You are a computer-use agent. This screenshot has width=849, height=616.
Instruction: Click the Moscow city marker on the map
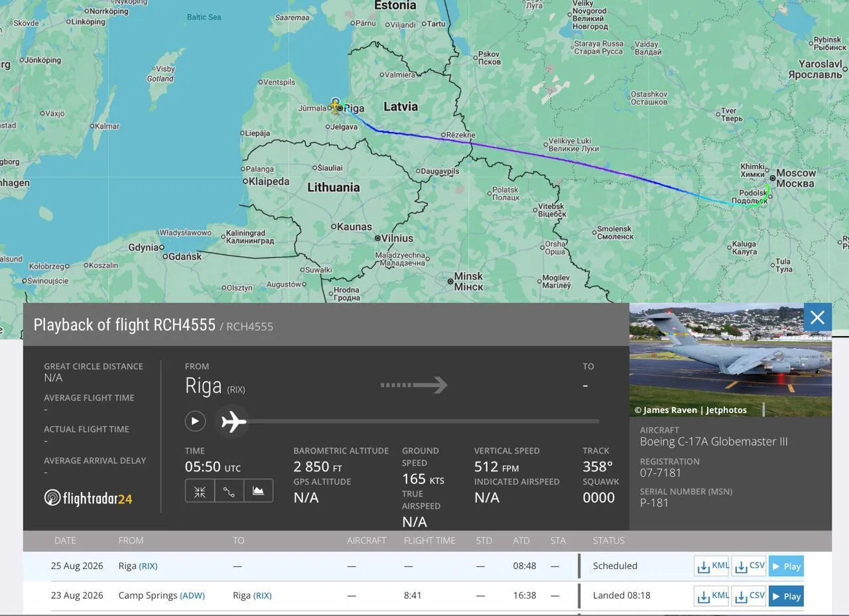pos(773,178)
